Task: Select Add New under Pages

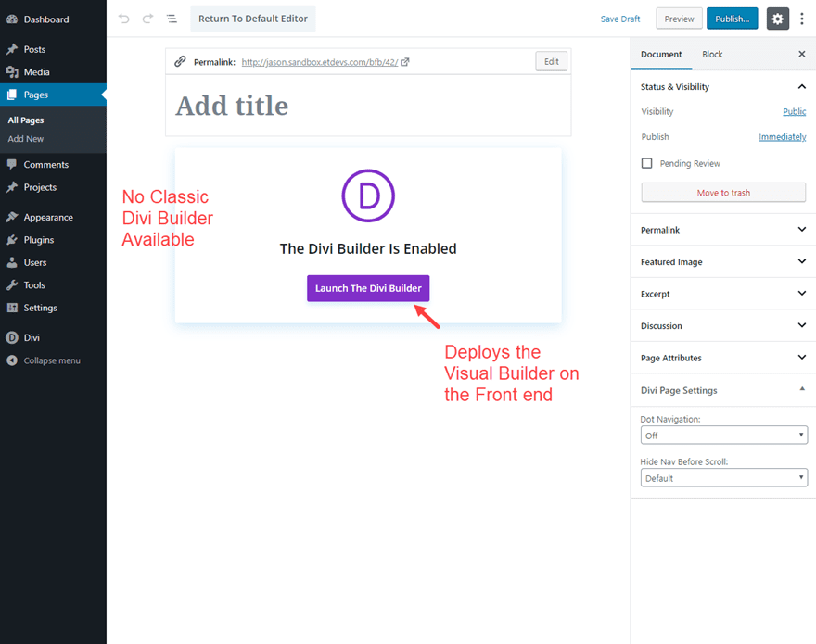Action: coord(26,139)
